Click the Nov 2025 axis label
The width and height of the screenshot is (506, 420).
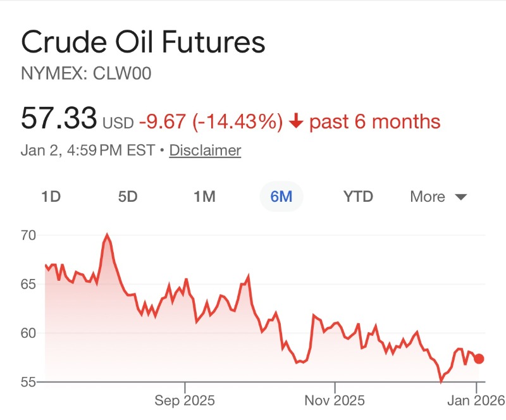coord(335,400)
